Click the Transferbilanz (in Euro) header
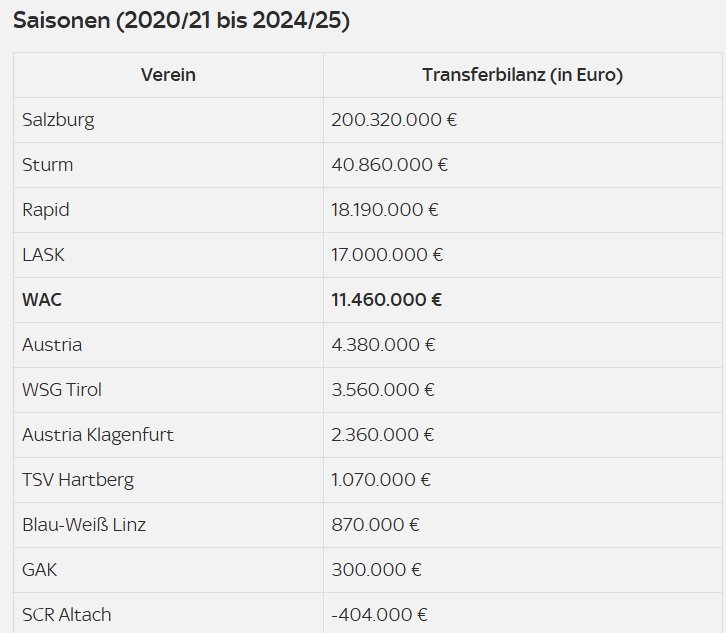 522,75
